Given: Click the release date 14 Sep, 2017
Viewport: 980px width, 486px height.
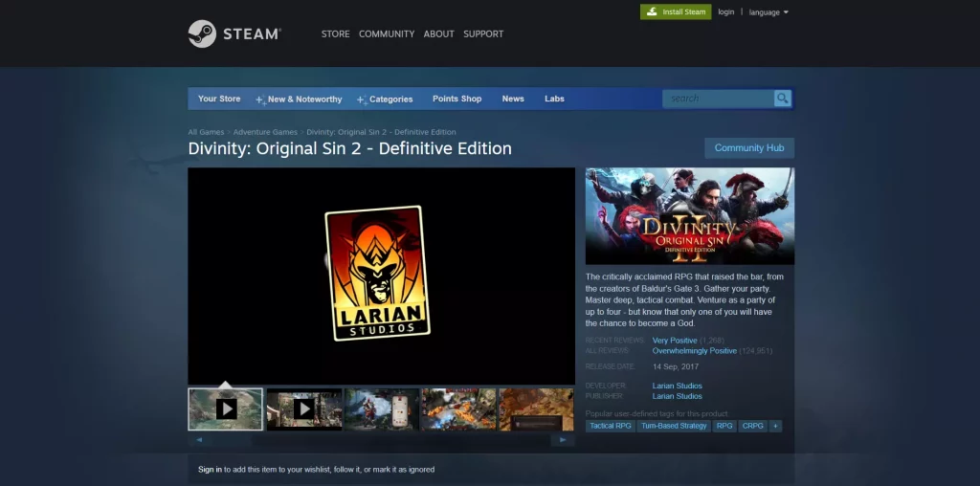Looking at the screenshot, I should click(676, 366).
